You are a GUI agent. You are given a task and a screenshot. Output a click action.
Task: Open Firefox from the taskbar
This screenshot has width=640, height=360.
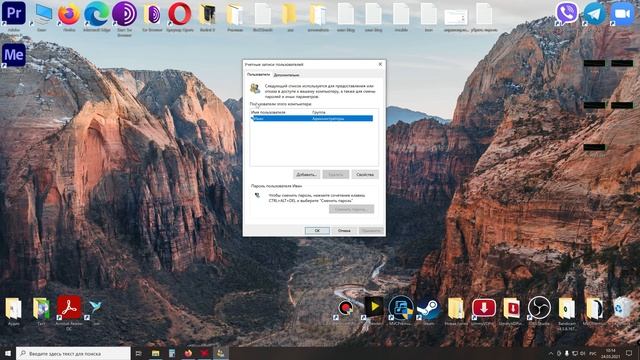188,353
